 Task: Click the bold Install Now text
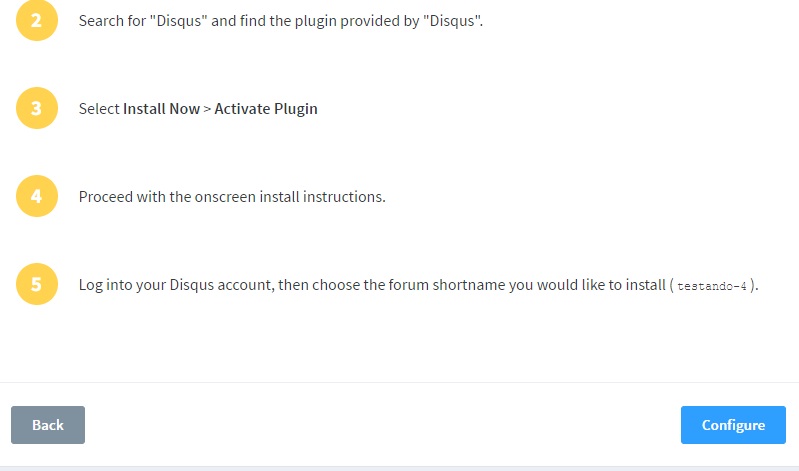point(161,109)
